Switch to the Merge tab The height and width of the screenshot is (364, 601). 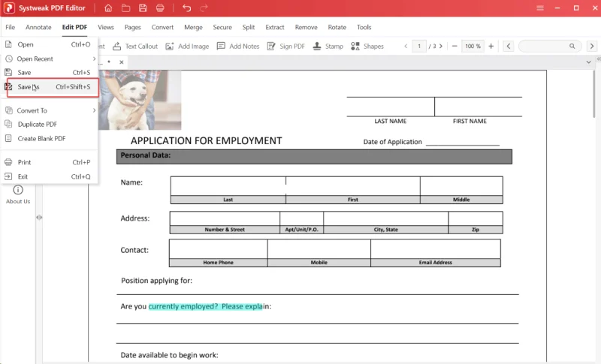click(193, 27)
